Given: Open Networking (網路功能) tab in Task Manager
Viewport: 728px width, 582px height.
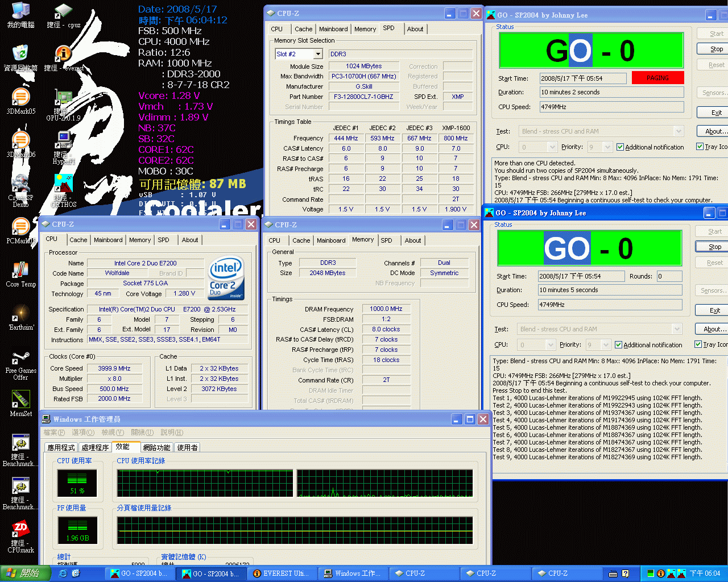Looking at the screenshot, I should coord(157,448).
